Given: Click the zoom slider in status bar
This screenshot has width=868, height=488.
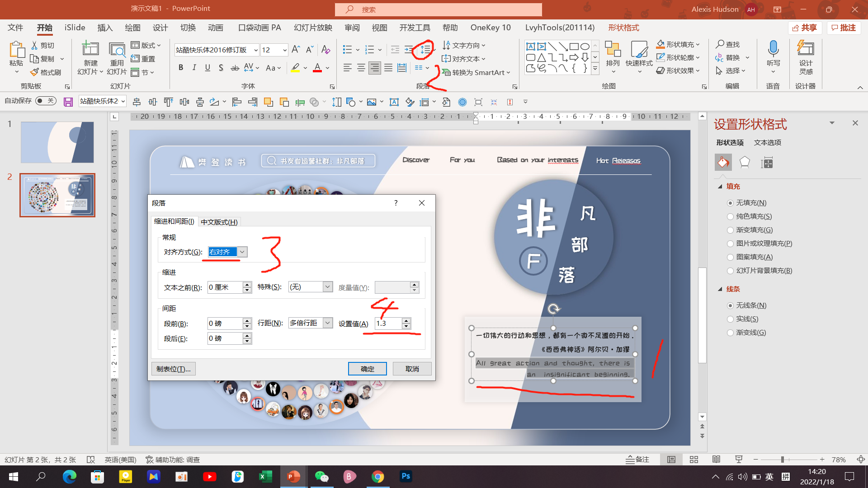Looking at the screenshot, I should coord(782,460).
